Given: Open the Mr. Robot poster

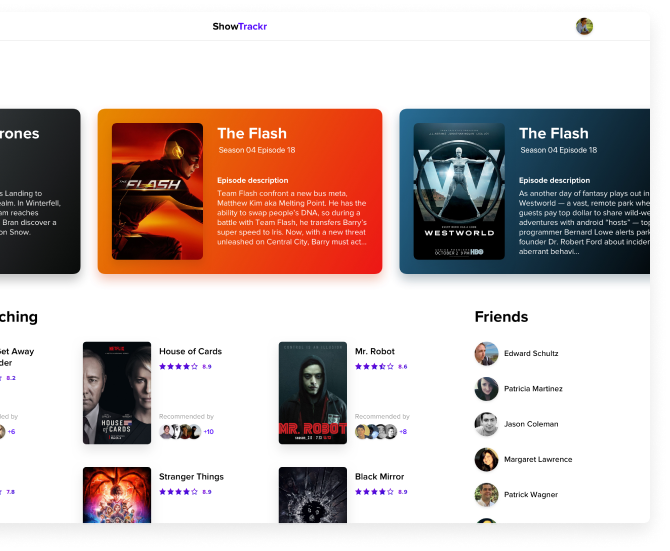Looking at the screenshot, I should 313,393.
